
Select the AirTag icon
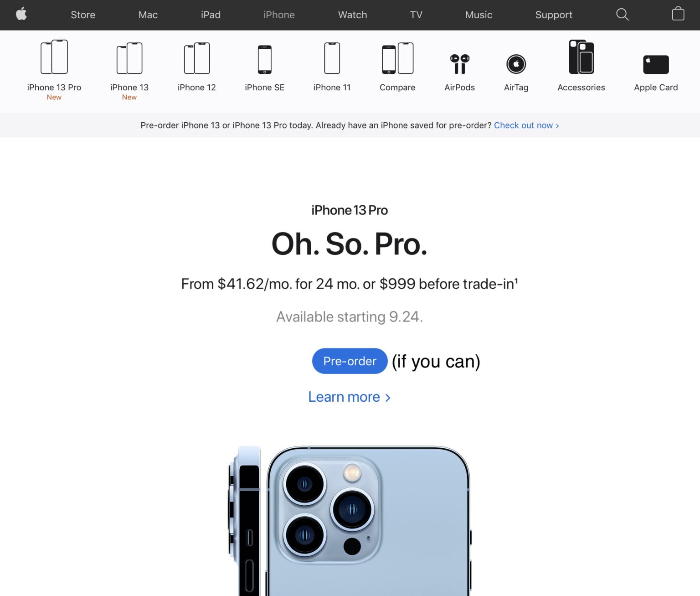coord(516,64)
